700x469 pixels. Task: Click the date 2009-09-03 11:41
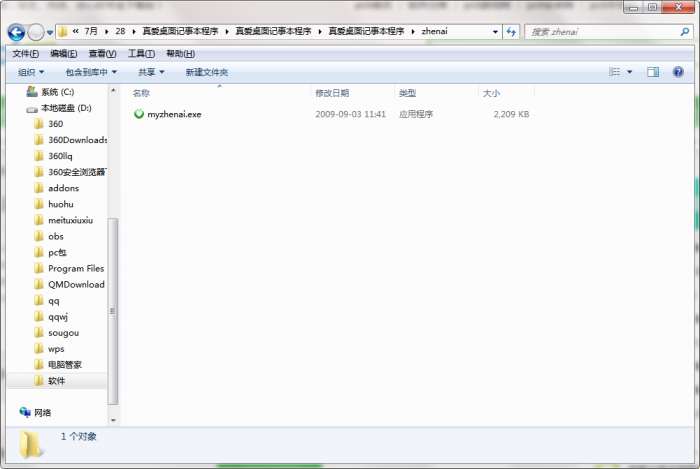pos(350,114)
